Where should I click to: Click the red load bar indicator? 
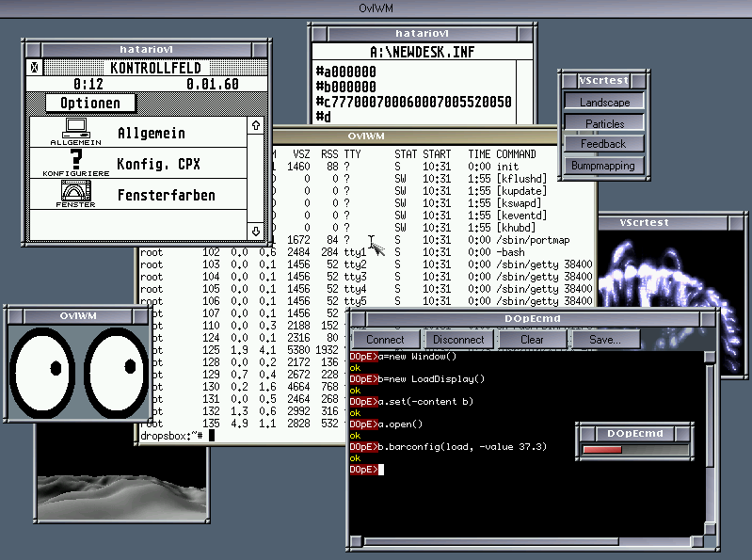coord(602,450)
